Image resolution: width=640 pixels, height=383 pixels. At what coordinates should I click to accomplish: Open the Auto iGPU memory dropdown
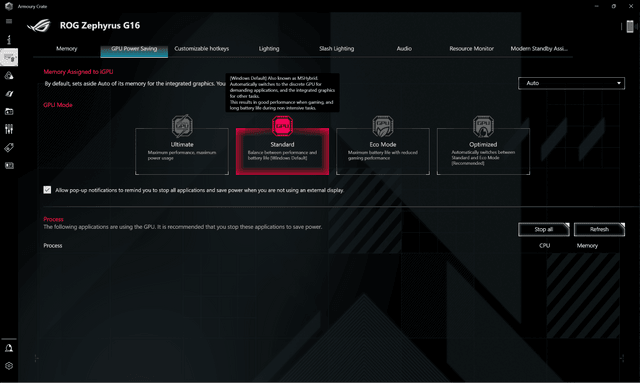point(571,83)
